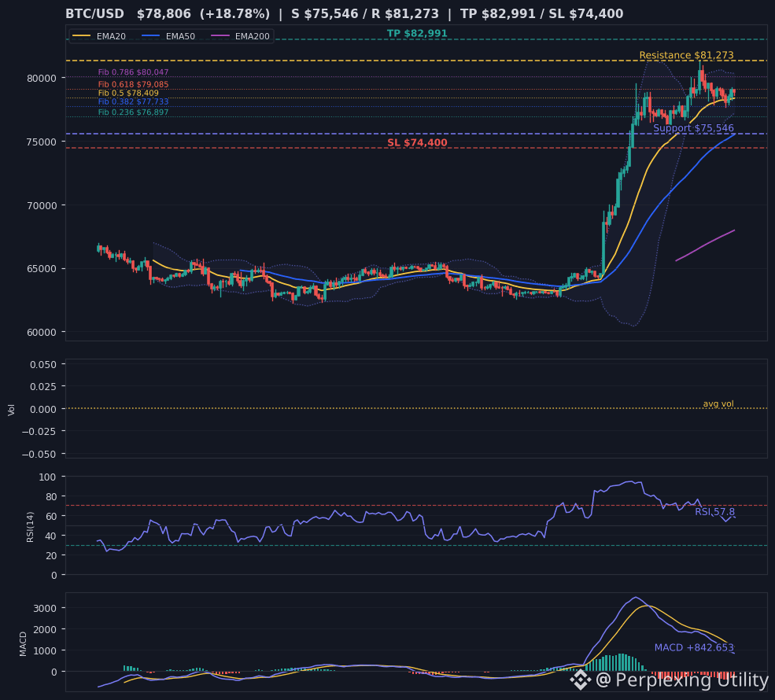775x700 pixels.
Task: Click the (+18.78%) change in the header
Action: tap(234, 14)
